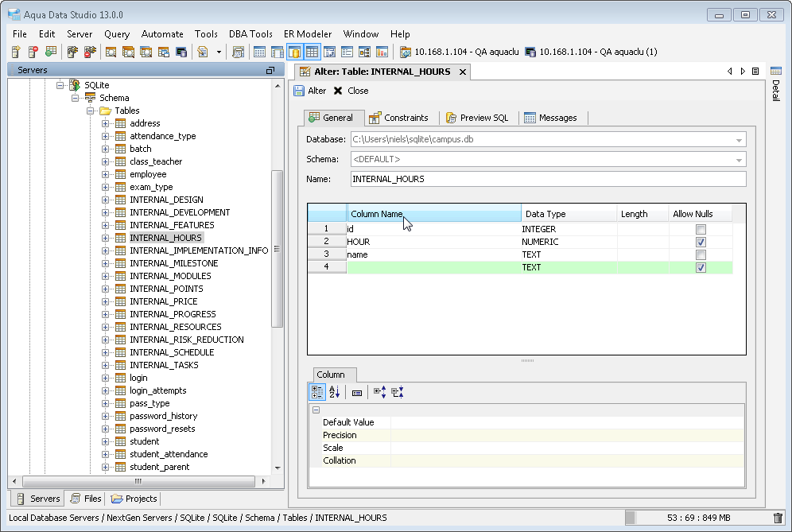Click the categorized view icon in Column panel
The width and height of the screenshot is (792, 532).
pos(316,392)
